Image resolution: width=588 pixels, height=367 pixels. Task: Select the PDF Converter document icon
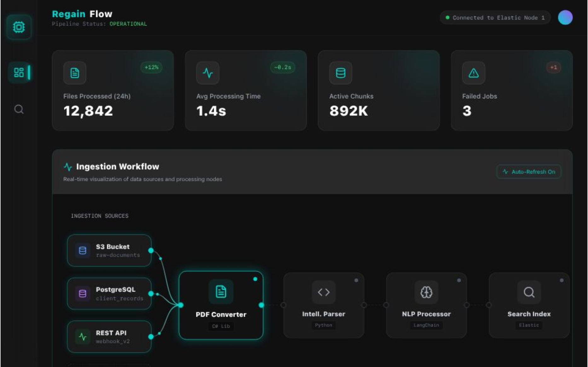tap(221, 292)
